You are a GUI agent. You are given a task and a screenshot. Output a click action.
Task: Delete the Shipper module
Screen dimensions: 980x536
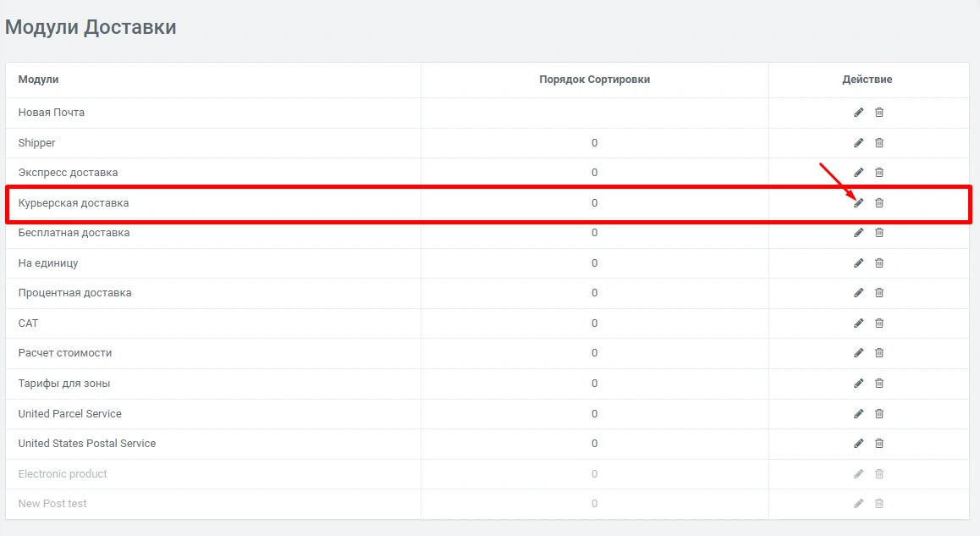pyautogui.click(x=879, y=143)
